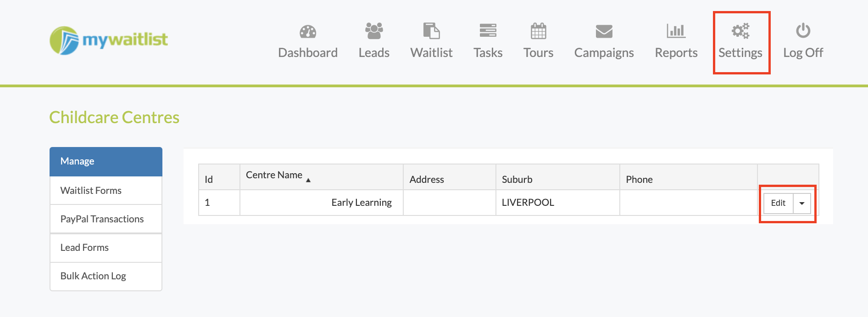The image size is (868, 317).
Task: Click the Campaigns envelope icon
Action: point(604,31)
